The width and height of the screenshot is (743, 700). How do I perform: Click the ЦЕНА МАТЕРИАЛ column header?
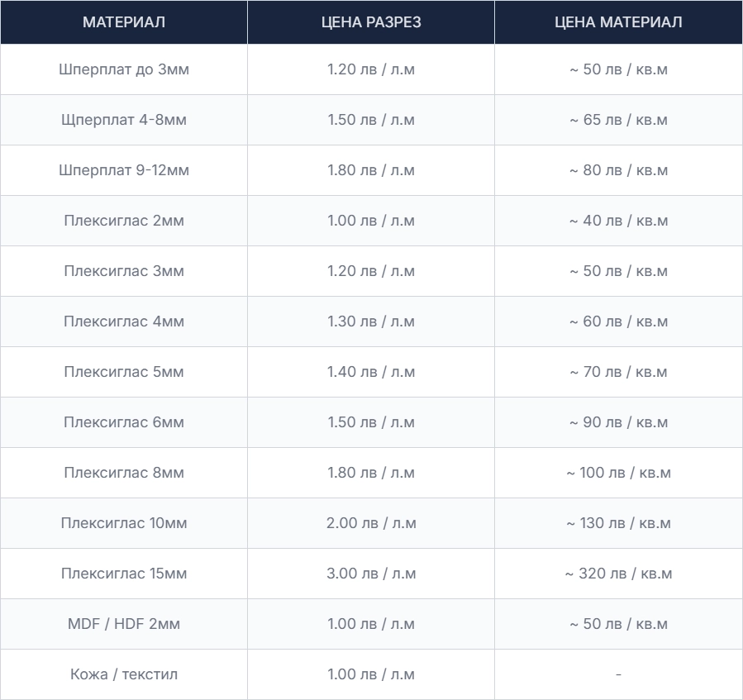pyautogui.click(x=618, y=22)
